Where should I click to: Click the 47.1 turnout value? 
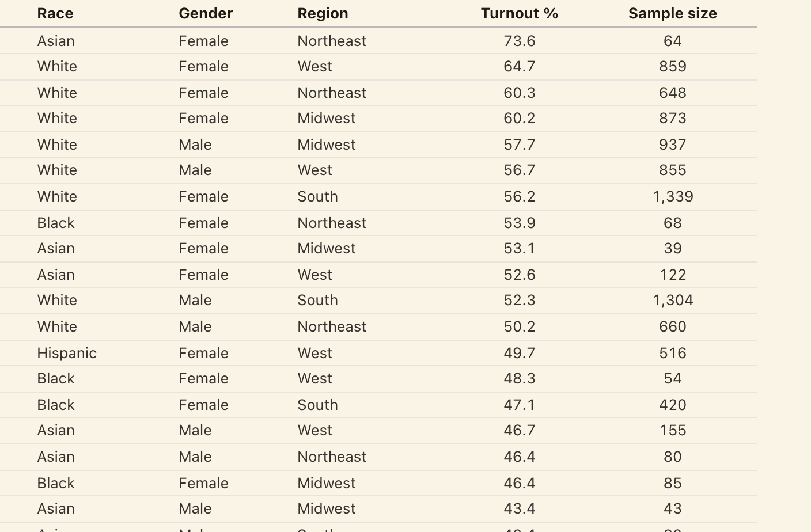pos(520,405)
